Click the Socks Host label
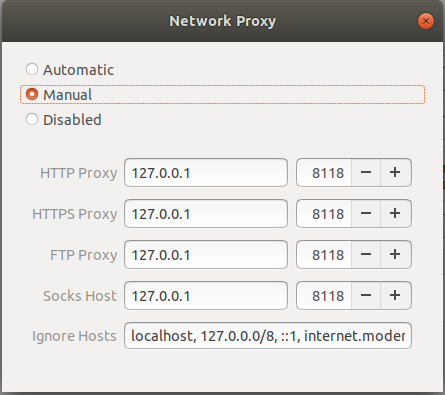Viewport: 445px width, 395px height. (x=80, y=296)
